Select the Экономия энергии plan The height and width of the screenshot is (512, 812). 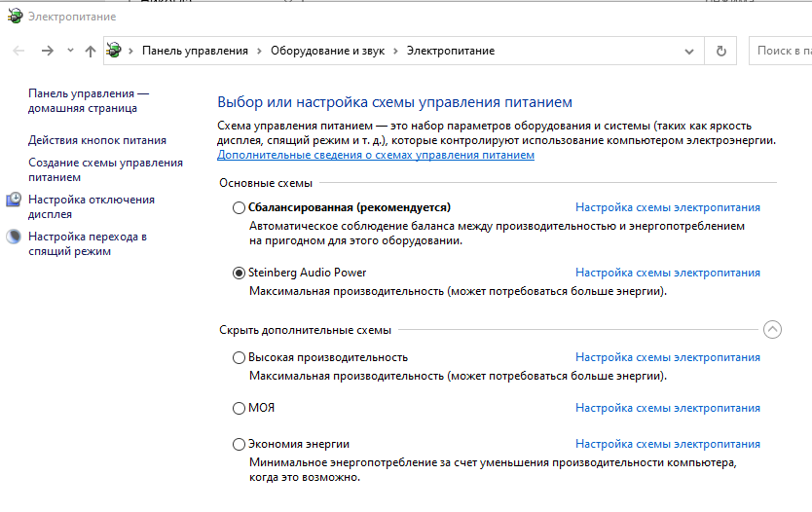pos(240,444)
